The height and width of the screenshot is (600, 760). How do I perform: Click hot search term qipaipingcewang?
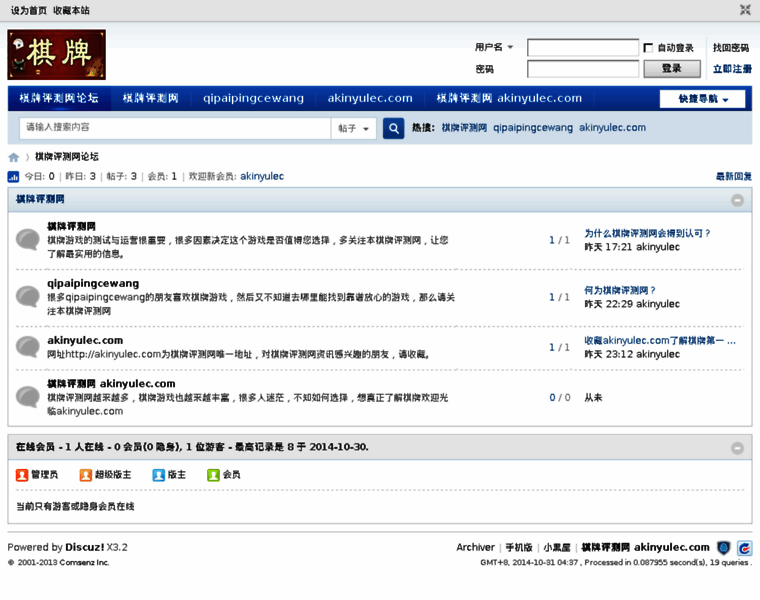tap(533, 128)
